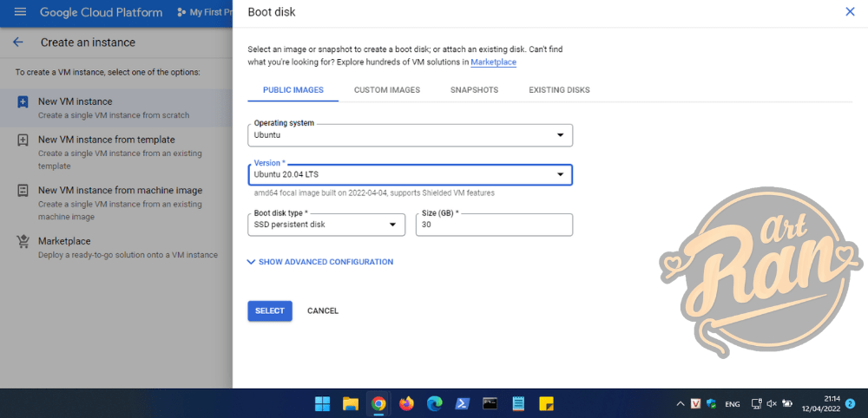This screenshot has width=868, height=418.
Task: Open Sticky Notes from the taskbar
Action: [547, 403]
